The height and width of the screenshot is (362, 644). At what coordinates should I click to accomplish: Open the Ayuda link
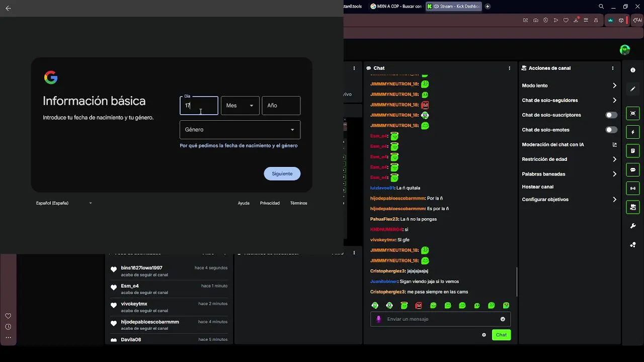point(244,203)
